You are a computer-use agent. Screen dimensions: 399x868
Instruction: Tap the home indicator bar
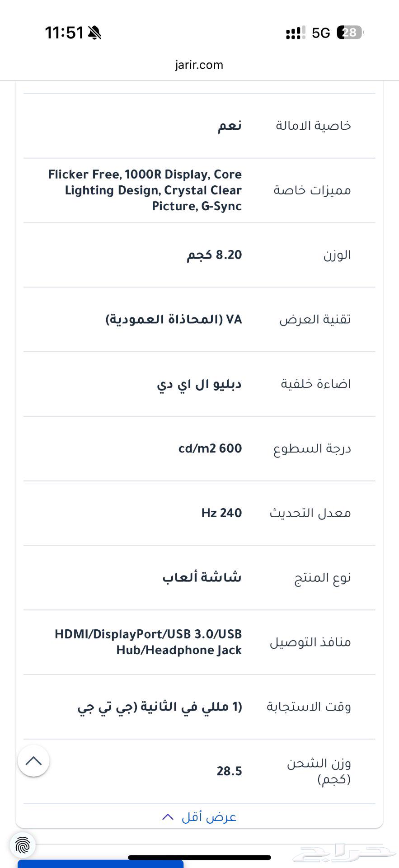click(199, 857)
